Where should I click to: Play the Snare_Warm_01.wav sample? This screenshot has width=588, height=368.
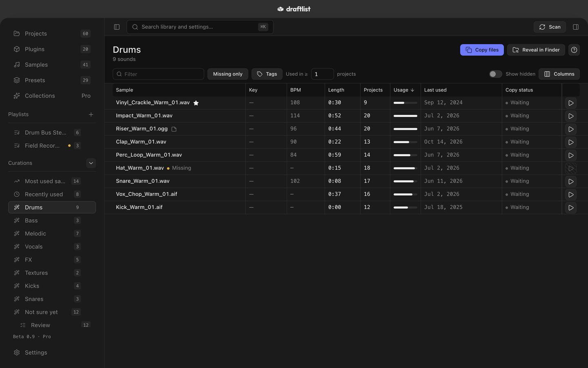[571, 182]
